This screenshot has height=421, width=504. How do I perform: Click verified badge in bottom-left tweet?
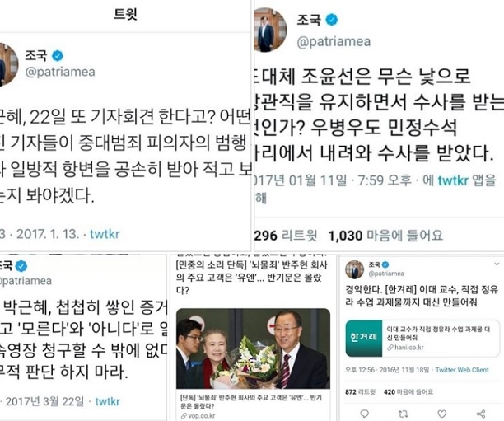coord(21,266)
